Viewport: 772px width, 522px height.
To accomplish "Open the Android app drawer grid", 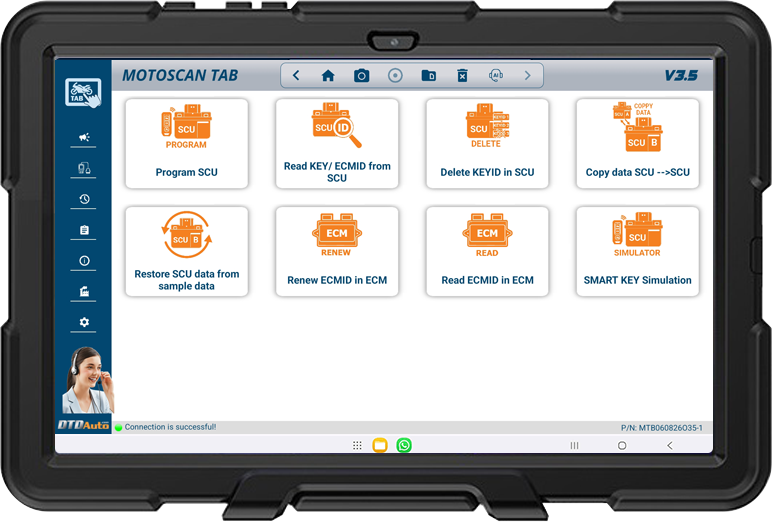I will [357, 445].
